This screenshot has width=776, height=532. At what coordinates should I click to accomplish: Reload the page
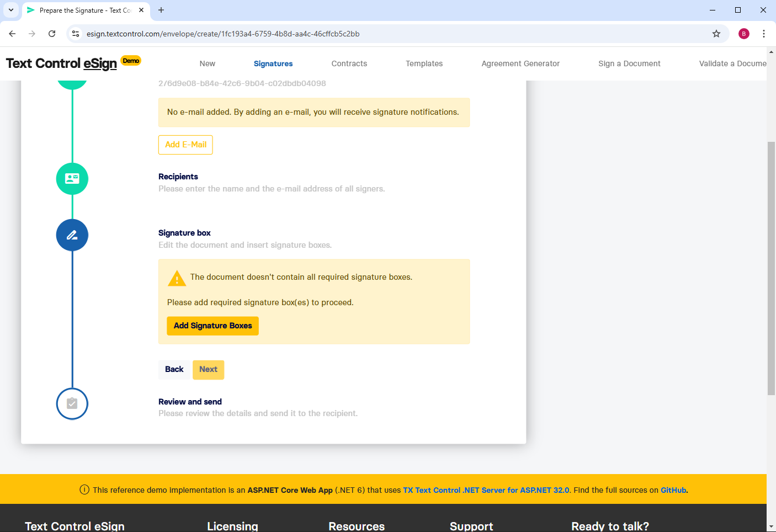coord(52,34)
